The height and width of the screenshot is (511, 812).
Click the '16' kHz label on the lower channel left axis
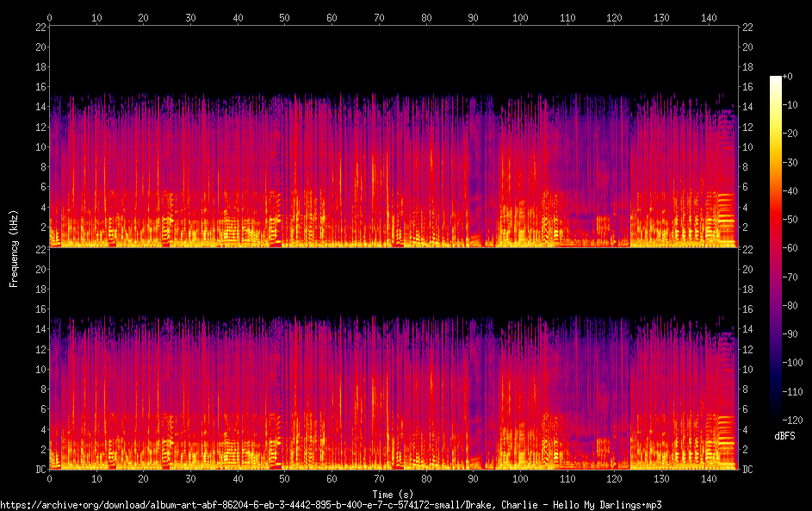(40, 308)
